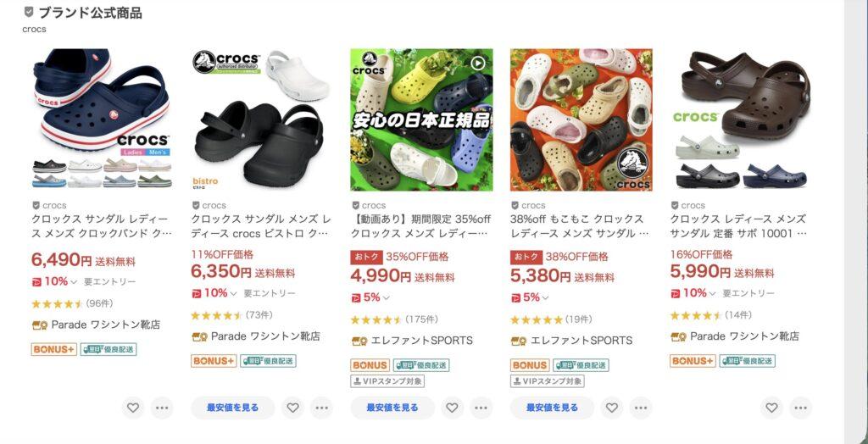Image resolution: width=868 pixels, height=444 pixels.
Task: Open three-dot menu for the 4,990円 item
Action: 481,408
